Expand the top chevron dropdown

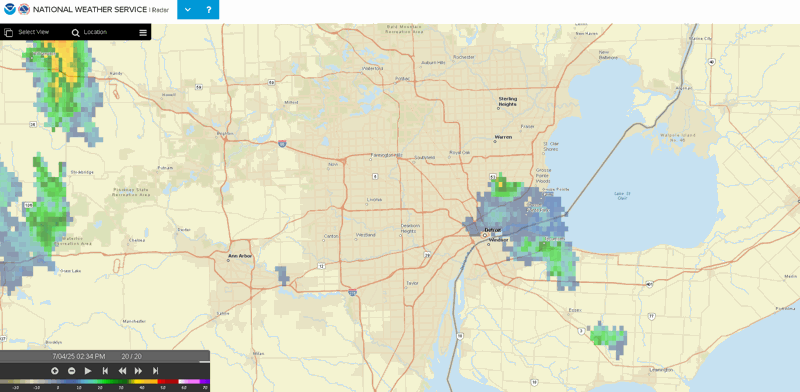pos(188,10)
